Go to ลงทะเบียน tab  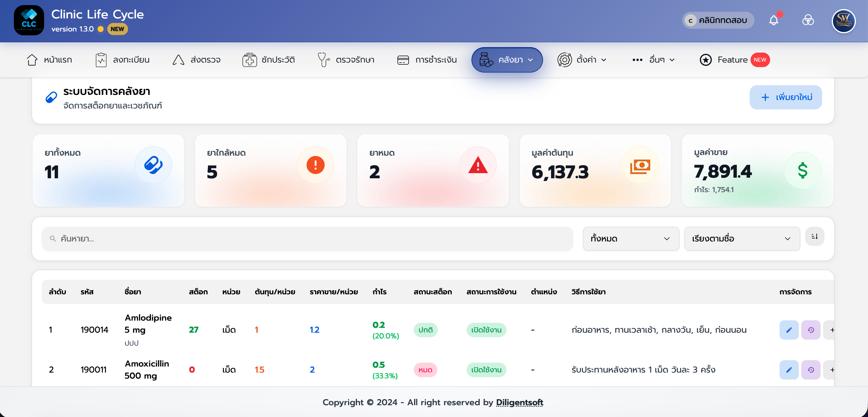click(123, 60)
